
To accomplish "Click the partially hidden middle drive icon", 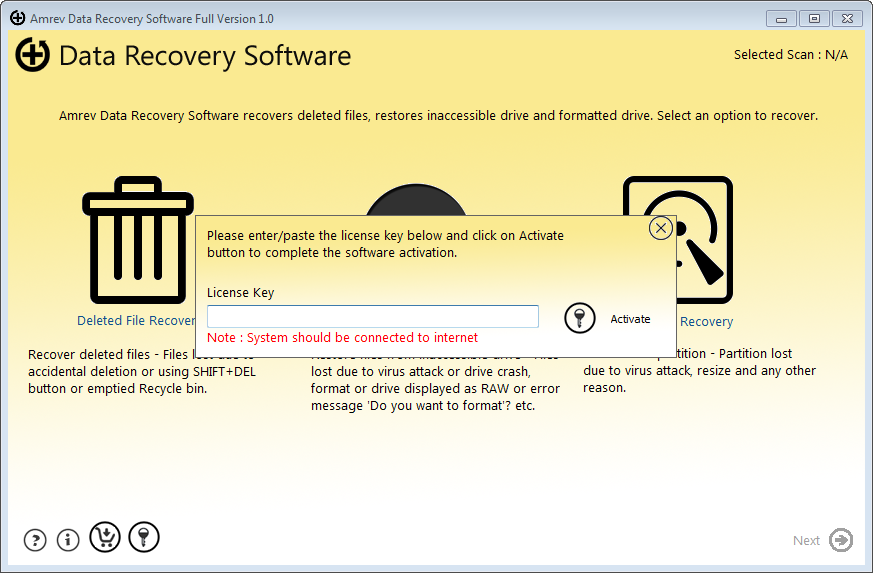I will pyautogui.click(x=416, y=199).
